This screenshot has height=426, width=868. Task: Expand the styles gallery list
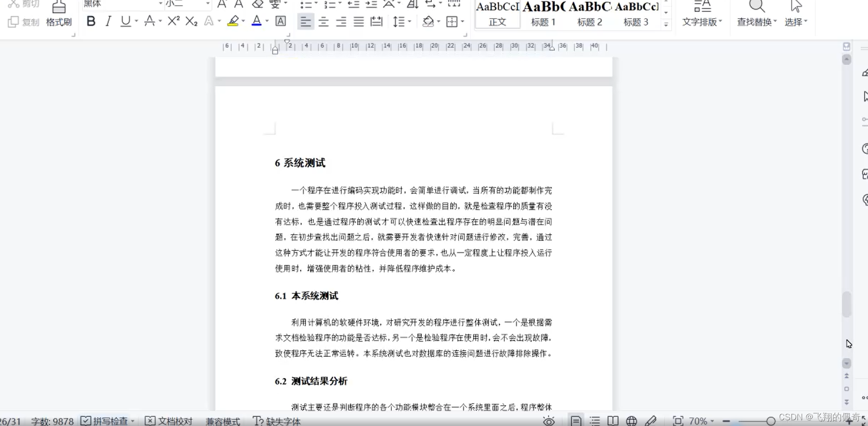pyautogui.click(x=666, y=24)
